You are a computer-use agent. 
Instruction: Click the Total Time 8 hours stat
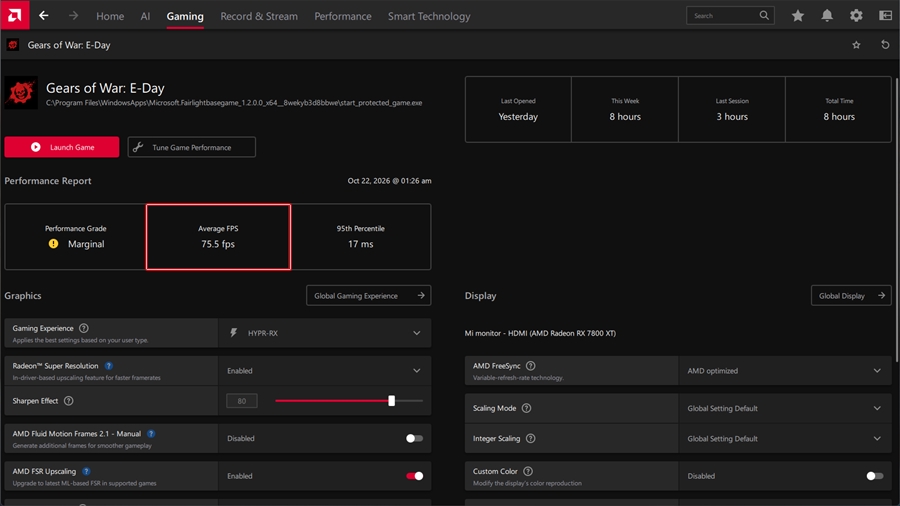pyautogui.click(x=839, y=109)
